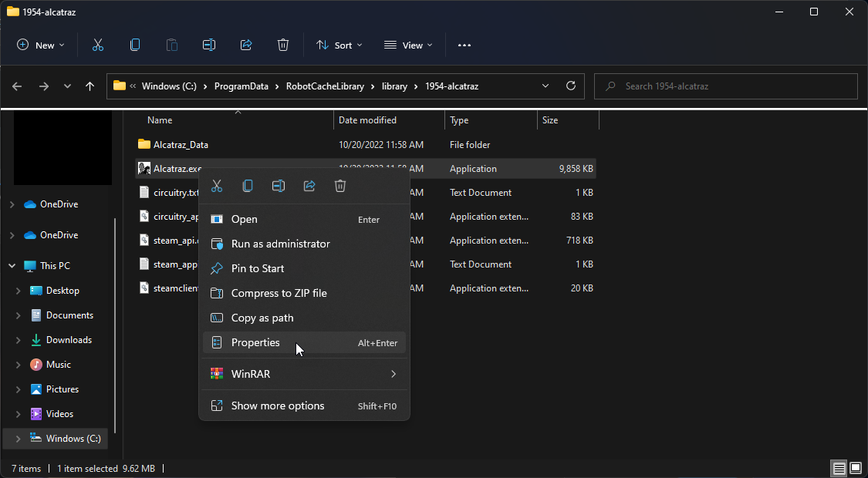Click the Alcatraz.exe application icon
The height and width of the screenshot is (478, 868).
(144, 169)
